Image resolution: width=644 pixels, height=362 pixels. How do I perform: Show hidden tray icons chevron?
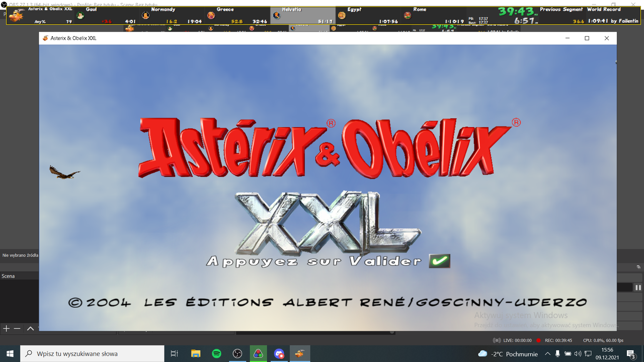[x=547, y=353]
